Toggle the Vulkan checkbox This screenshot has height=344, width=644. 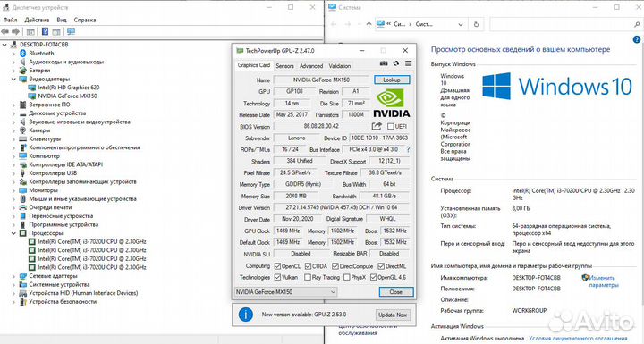[277, 278]
